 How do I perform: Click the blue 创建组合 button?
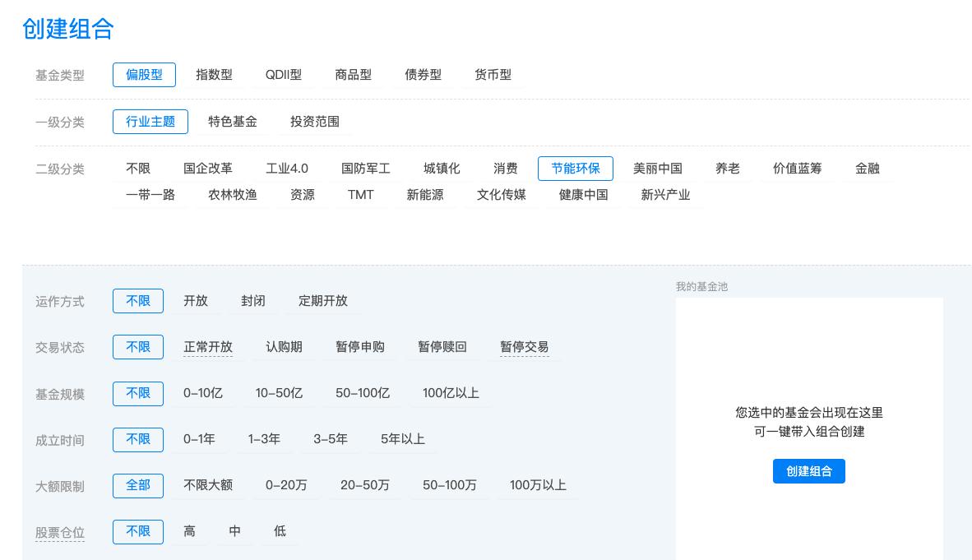pyautogui.click(x=808, y=470)
